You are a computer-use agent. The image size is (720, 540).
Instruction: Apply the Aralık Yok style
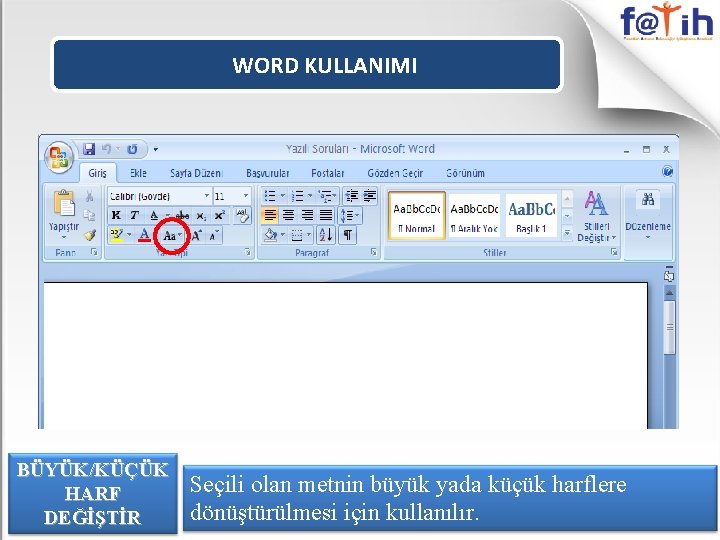pos(474,216)
